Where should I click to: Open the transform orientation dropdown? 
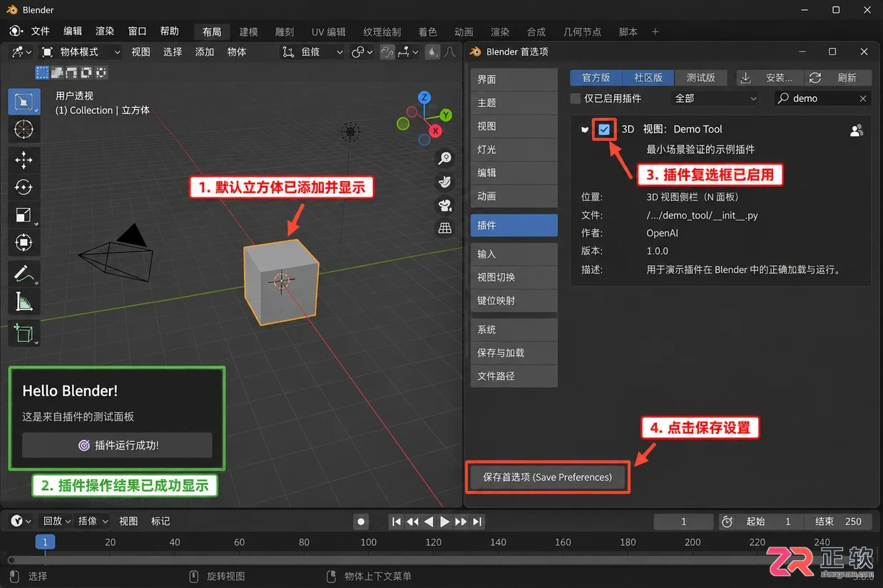[x=312, y=51]
